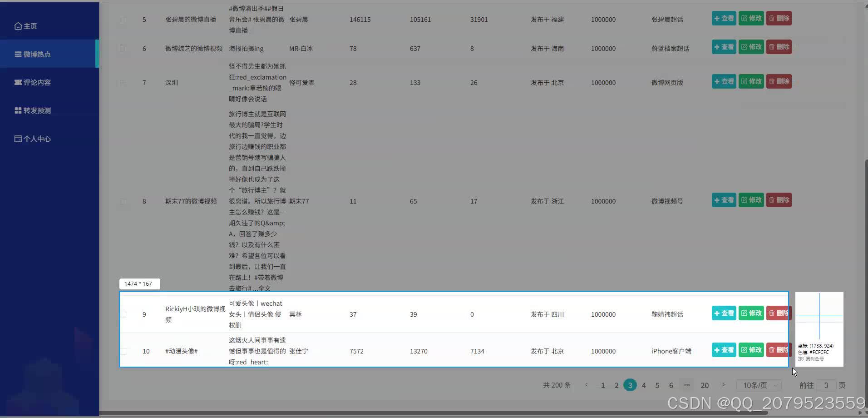Click the 前往 page number input field
Viewport: 868px width, 418px height.
[826, 385]
